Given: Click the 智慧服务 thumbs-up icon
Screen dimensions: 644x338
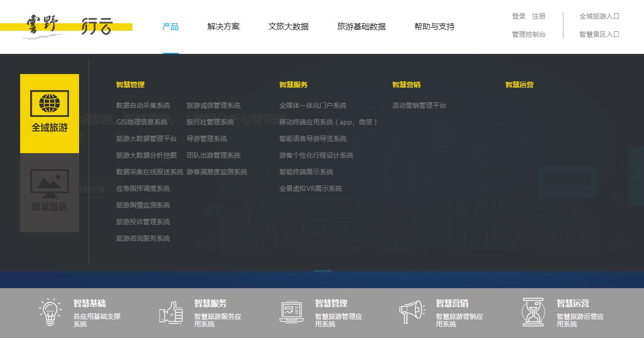Looking at the screenshot, I should (171, 312).
